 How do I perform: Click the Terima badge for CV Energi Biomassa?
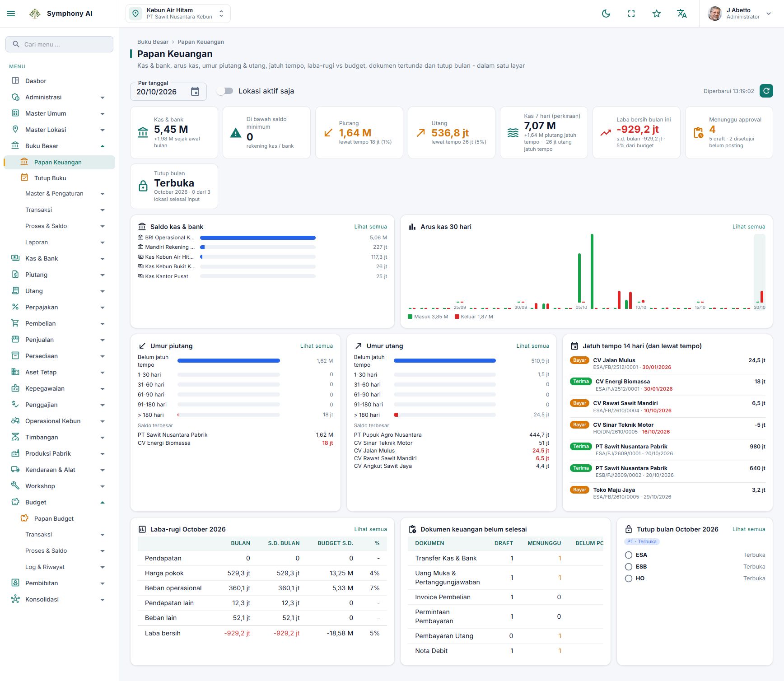pos(581,382)
